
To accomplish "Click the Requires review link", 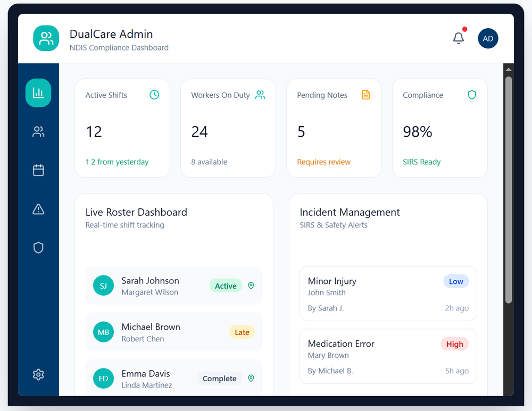I will [323, 162].
